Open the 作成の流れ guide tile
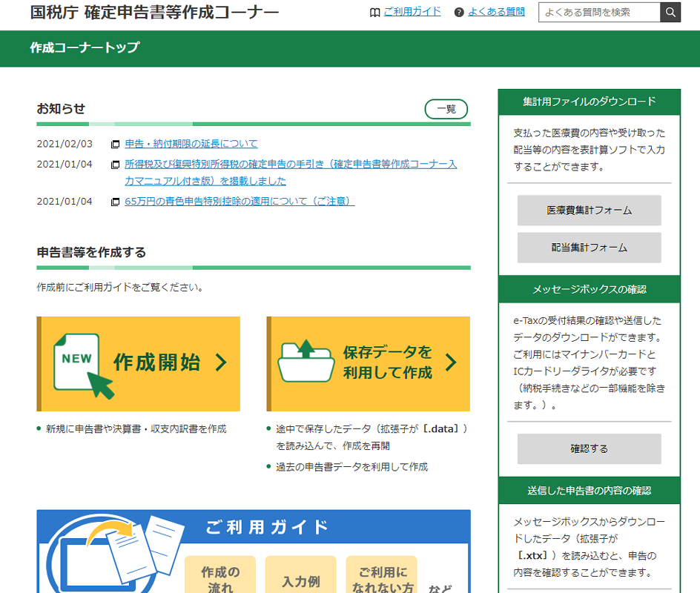The width and height of the screenshot is (700, 593). [x=220, y=576]
